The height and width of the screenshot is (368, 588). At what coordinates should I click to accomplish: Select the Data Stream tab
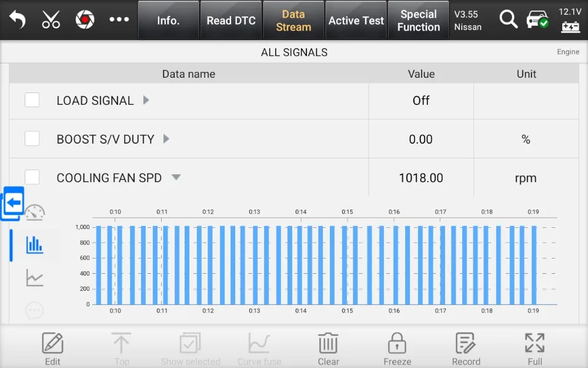(x=293, y=20)
